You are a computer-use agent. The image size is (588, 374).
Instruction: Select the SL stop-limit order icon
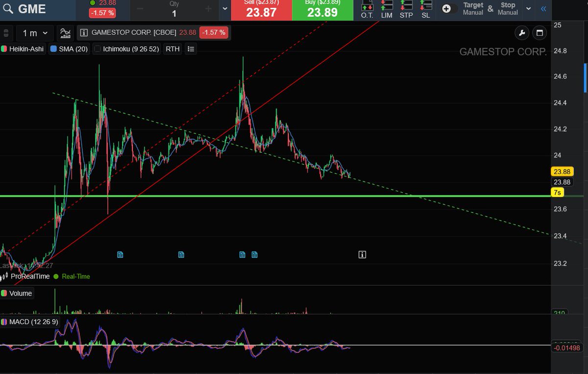click(x=426, y=10)
